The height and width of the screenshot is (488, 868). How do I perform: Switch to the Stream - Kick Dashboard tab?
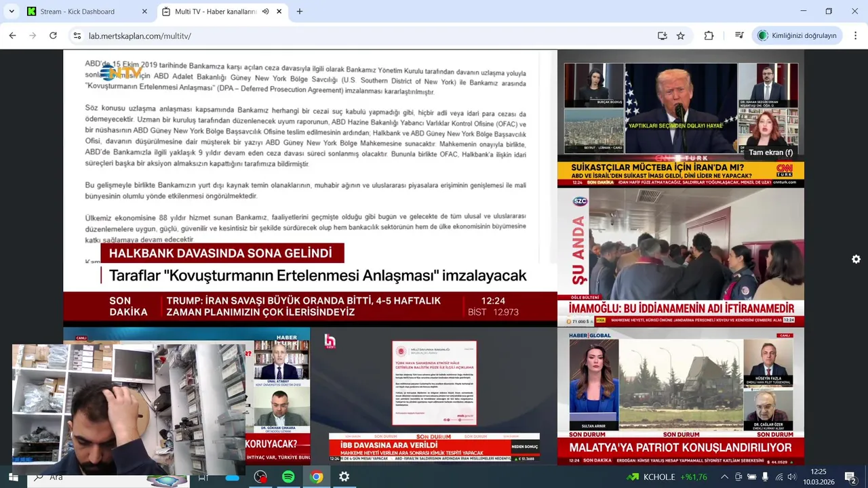point(87,12)
